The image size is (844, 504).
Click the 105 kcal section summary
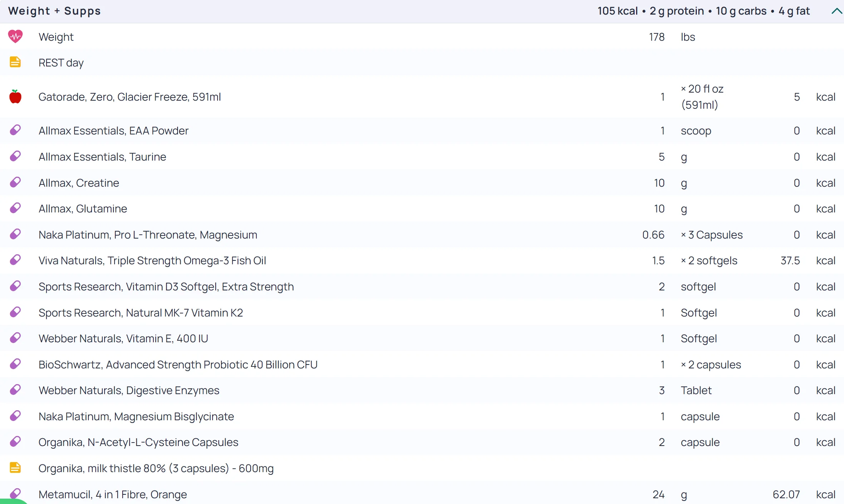618,11
